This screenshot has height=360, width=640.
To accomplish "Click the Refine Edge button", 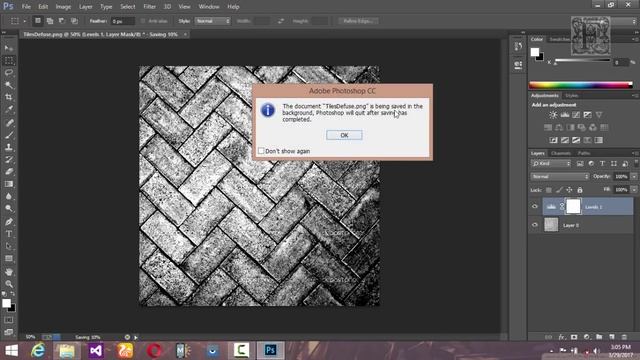I will click(358, 21).
